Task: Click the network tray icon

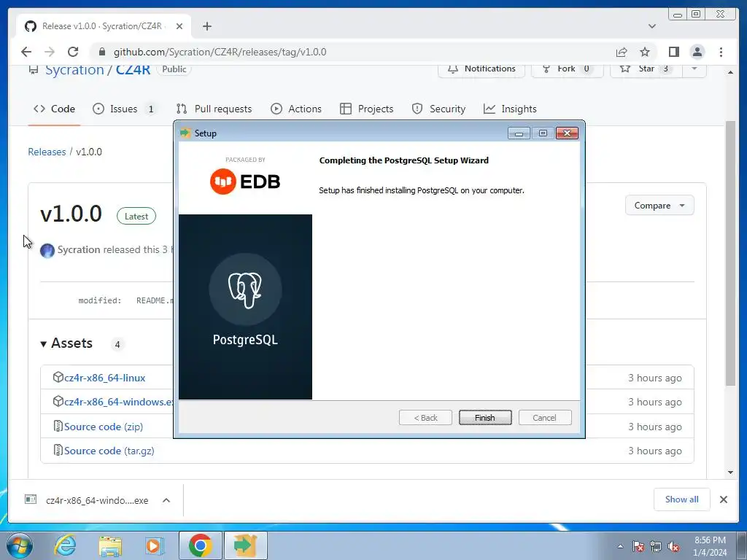Action: click(x=656, y=546)
